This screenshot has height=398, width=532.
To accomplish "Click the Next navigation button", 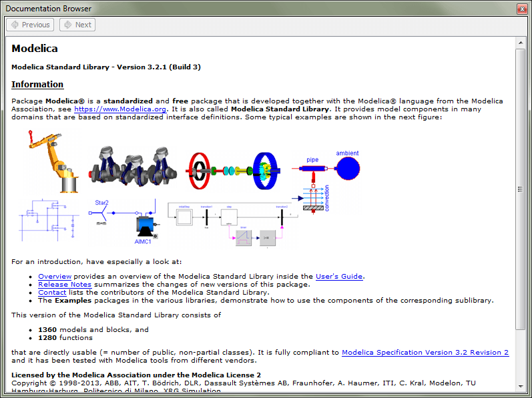I will click(x=77, y=25).
